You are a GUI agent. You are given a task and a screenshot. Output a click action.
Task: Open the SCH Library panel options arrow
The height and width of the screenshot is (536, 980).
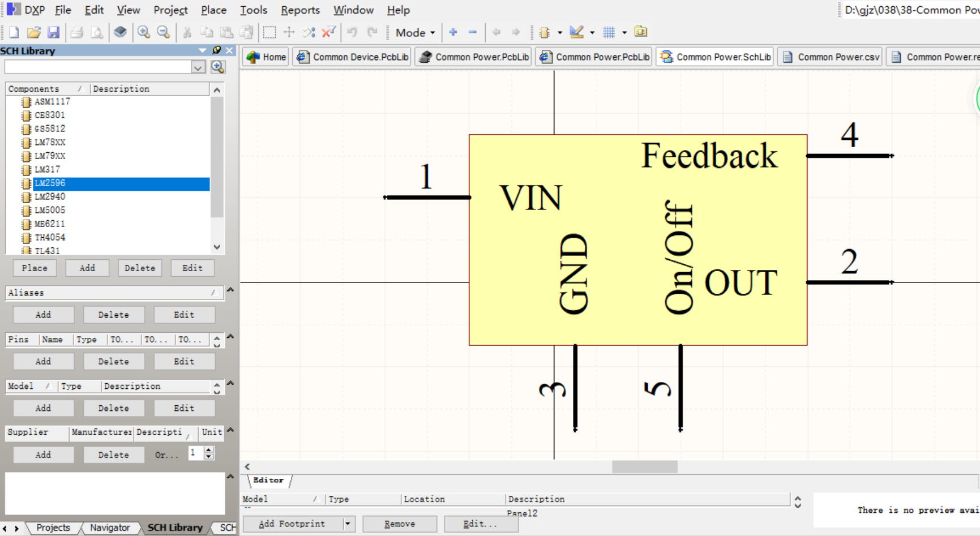(202, 50)
